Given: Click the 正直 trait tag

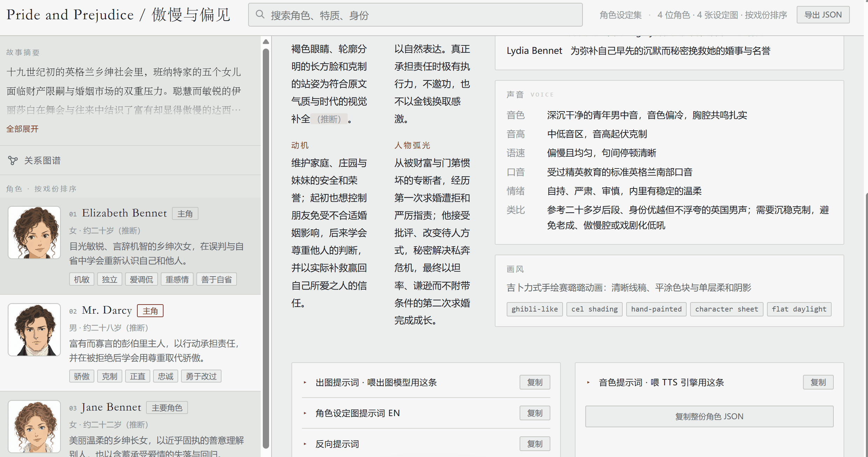Looking at the screenshot, I should point(138,376).
